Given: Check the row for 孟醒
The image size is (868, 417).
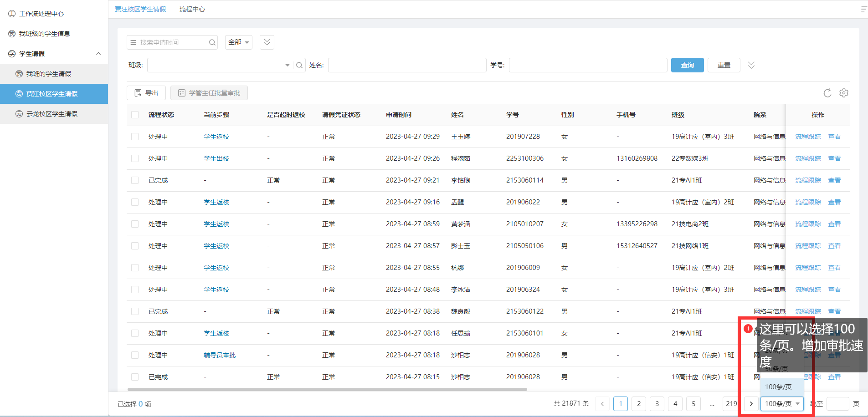Looking at the screenshot, I should click(135, 202).
